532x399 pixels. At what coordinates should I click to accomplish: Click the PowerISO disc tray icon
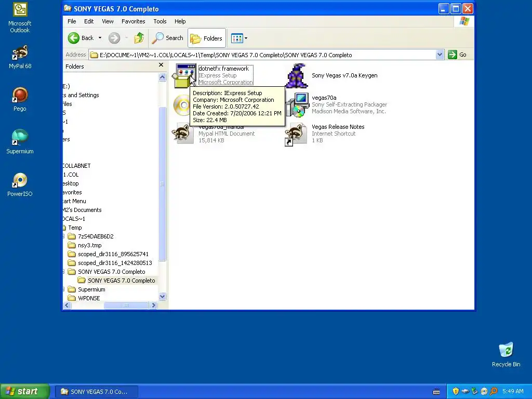click(484, 391)
